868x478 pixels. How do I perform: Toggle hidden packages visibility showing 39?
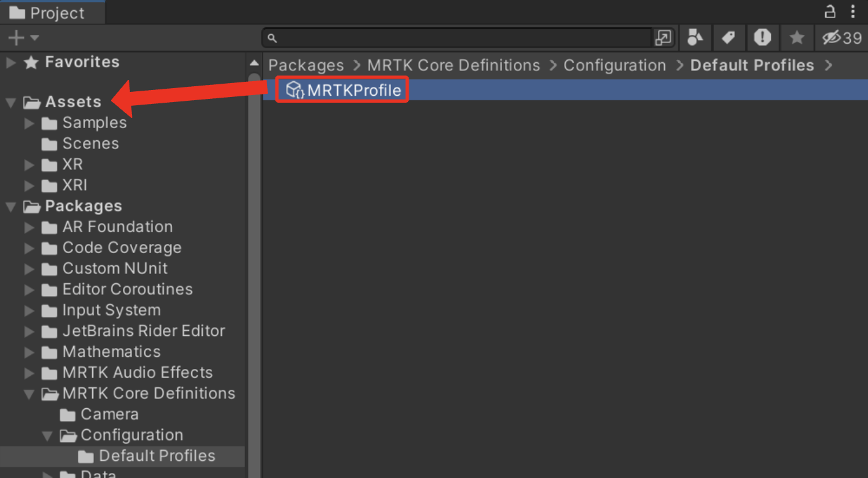pos(841,38)
